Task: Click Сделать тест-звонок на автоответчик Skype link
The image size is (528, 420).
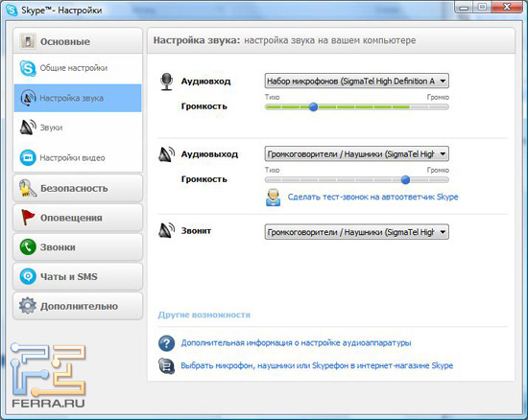Action: [372, 197]
